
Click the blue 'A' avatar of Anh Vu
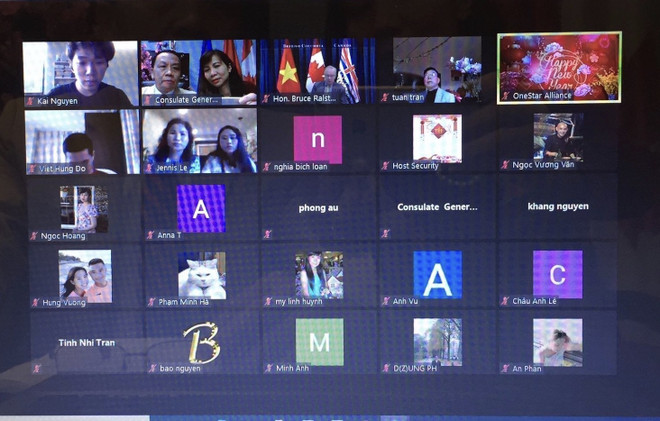pyautogui.click(x=437, y=274)
